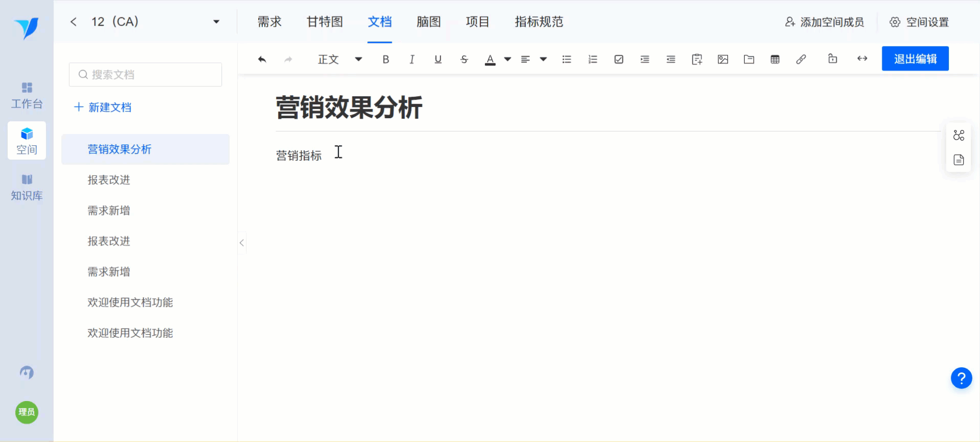Insert a hyperlink via link icon
The width and height of the screenshot is (980, 442).
(x=801, y=59)
